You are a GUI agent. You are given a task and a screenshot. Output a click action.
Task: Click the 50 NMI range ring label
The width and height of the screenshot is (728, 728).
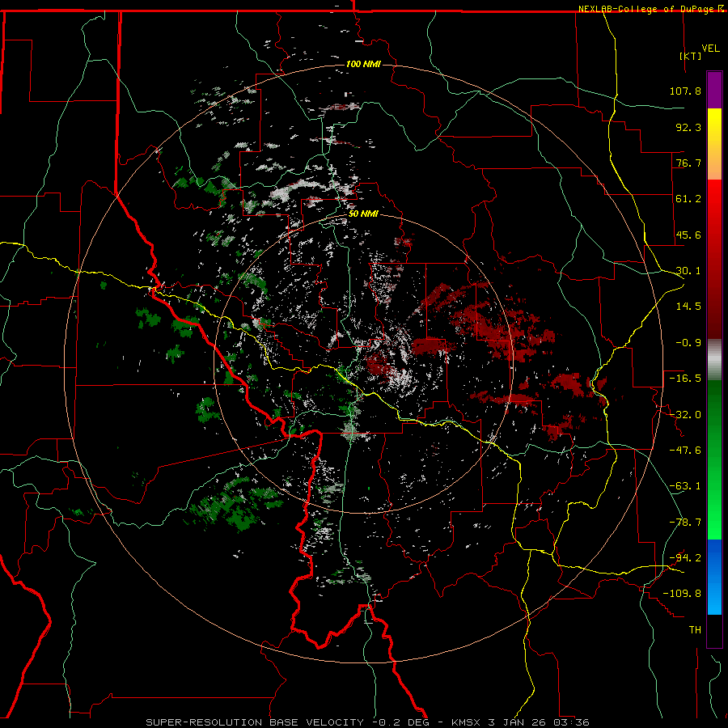[363, 214]
